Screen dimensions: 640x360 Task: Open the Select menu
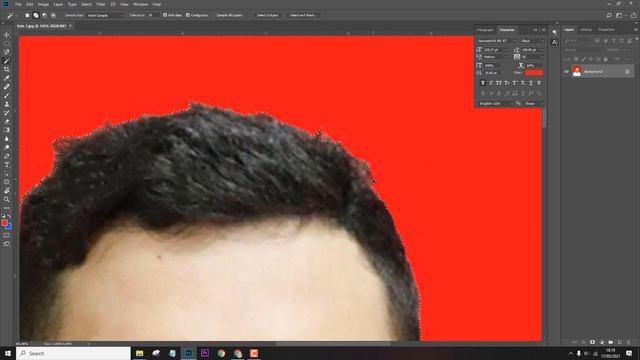point(87,4)
